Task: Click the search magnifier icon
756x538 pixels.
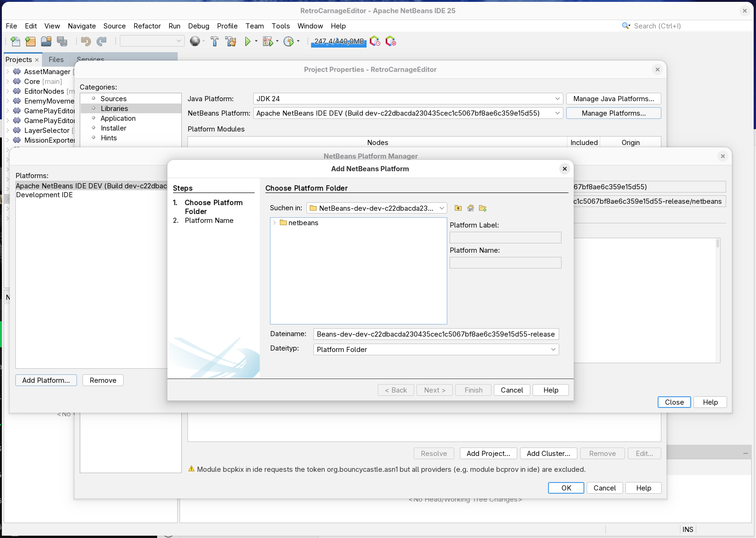Action: point(625,26)
